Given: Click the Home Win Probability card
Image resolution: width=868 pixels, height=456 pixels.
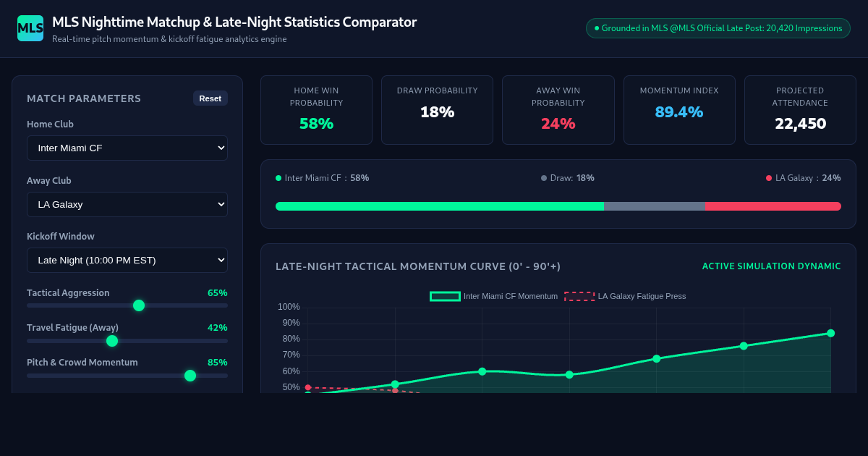Looking at the screenshot, I should pos(317,110).
